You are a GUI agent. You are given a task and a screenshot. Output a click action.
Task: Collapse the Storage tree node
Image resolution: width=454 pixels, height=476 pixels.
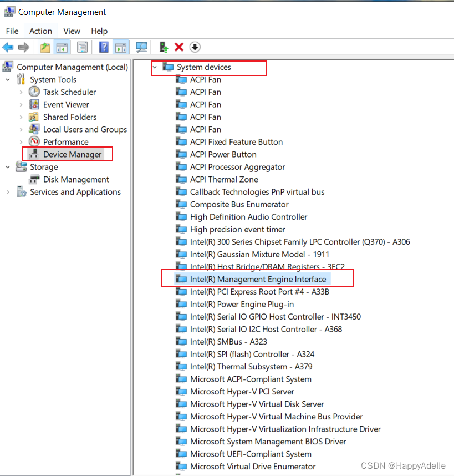coord(8,167)
